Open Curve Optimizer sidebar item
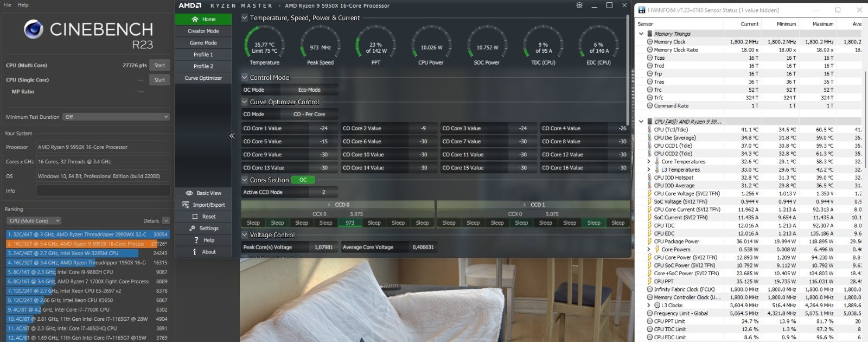Image resolution: width=868 pixels, height=342 pixels. click(x=203, y=78)
